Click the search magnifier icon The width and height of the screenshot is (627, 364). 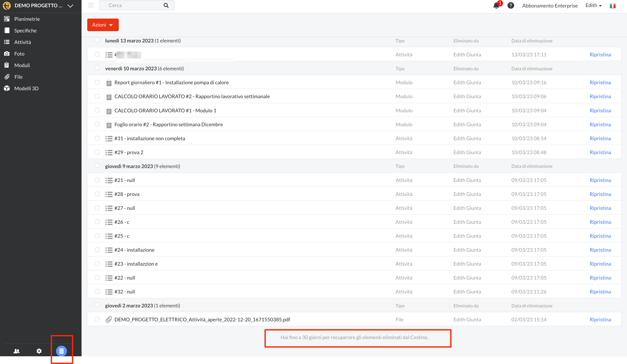click(x=166, y=6)
